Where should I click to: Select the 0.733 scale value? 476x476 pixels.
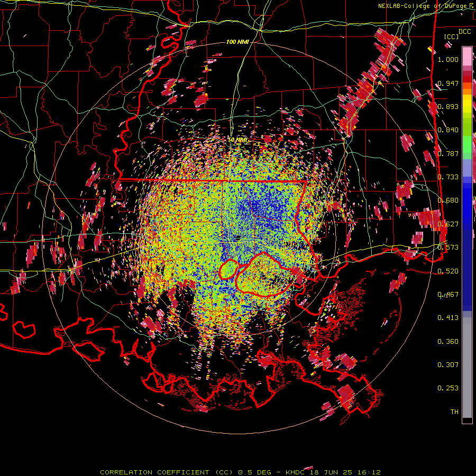pyautogui.click(x=448, y=177)
